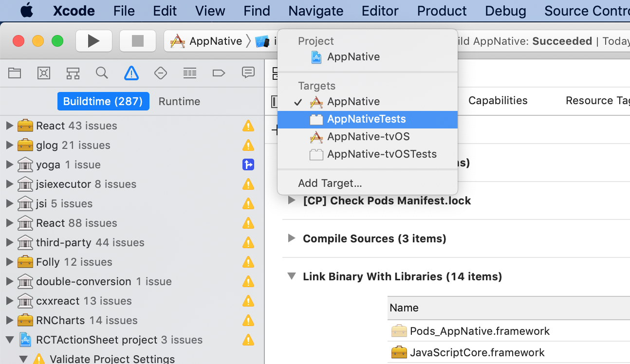630x364 pixels.
Task: Open the File menu
Action: click(x=124, y=11)
